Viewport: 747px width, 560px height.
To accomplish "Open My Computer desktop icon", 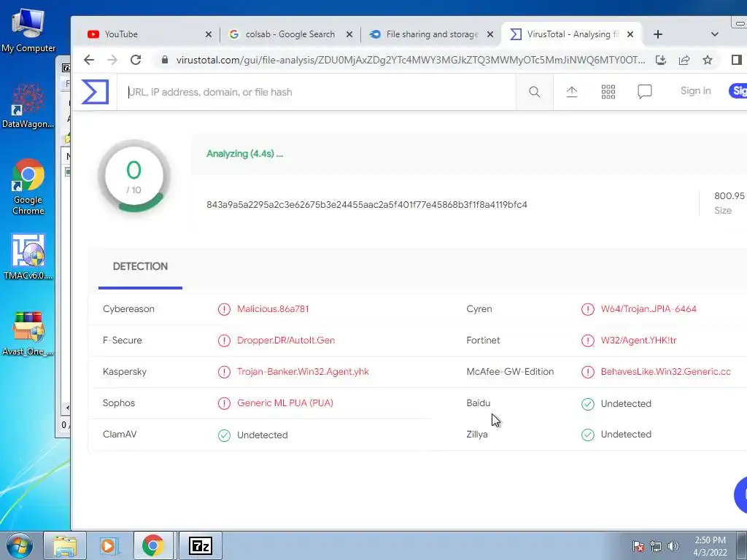I will [28, 31].
